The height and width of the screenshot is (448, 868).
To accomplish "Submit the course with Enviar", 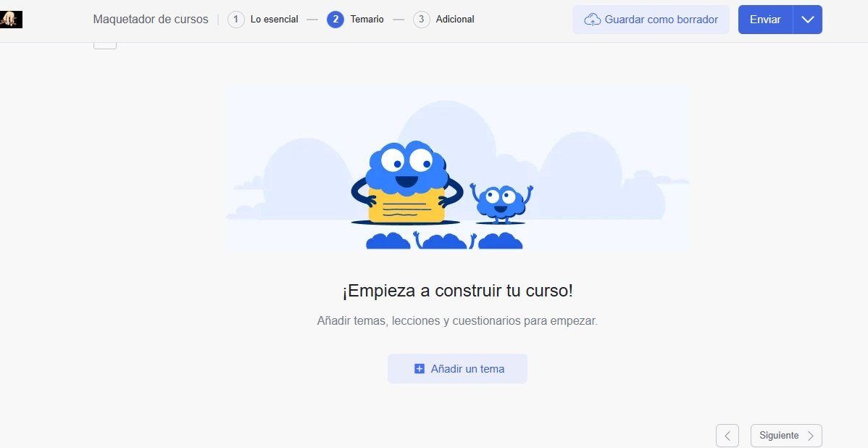I will click(766, 20).
